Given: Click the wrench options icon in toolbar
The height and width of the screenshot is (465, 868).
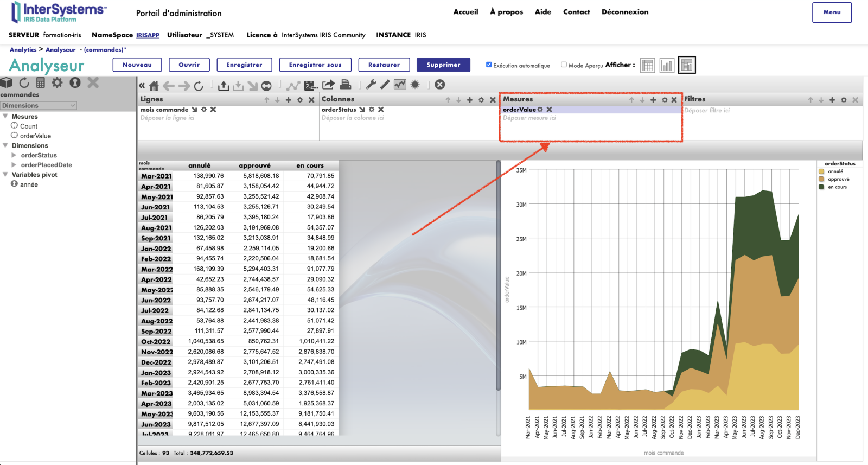Looking at the screenshot, I should [x=371, y=85].
